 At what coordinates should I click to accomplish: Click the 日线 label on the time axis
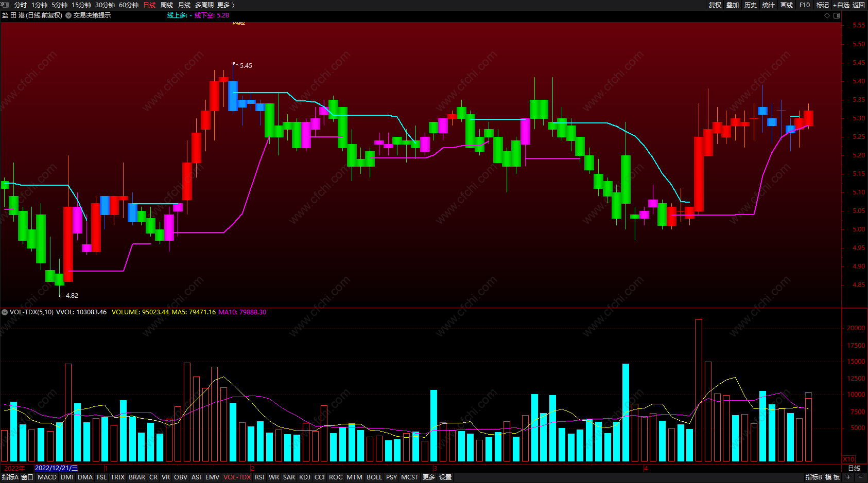(854, 468)
